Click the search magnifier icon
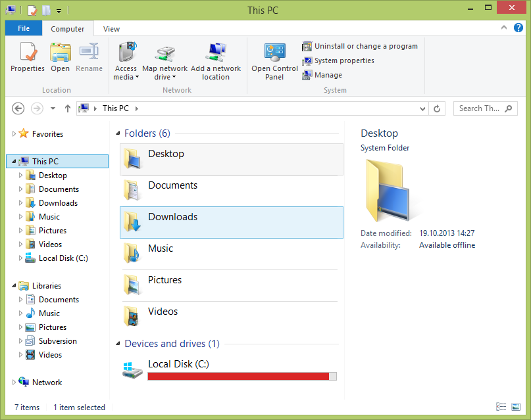 [509, 108]
